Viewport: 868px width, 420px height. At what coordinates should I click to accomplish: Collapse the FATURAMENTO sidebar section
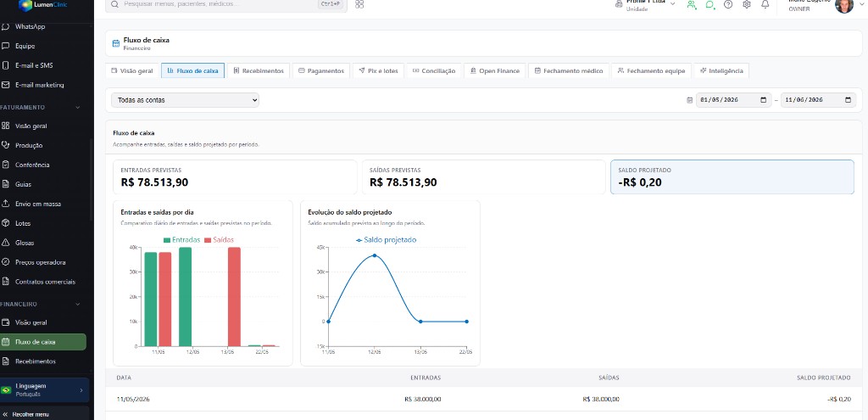[77, 107]
